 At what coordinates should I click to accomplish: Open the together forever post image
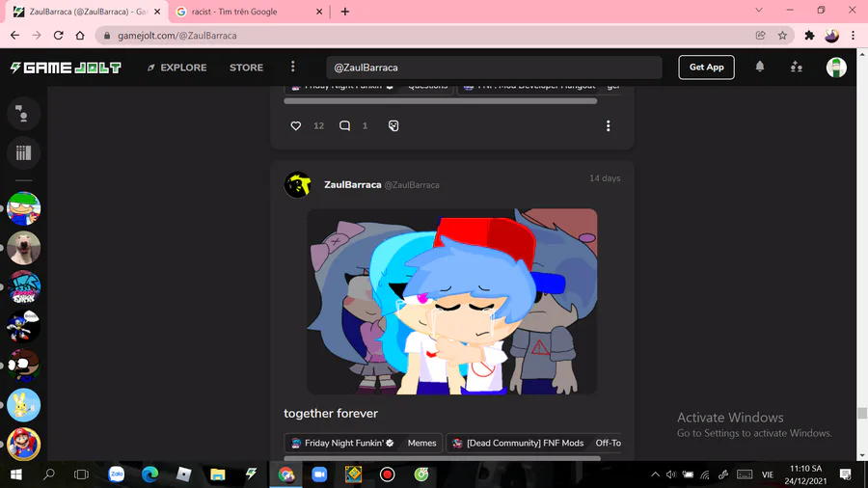click(452, 302)
